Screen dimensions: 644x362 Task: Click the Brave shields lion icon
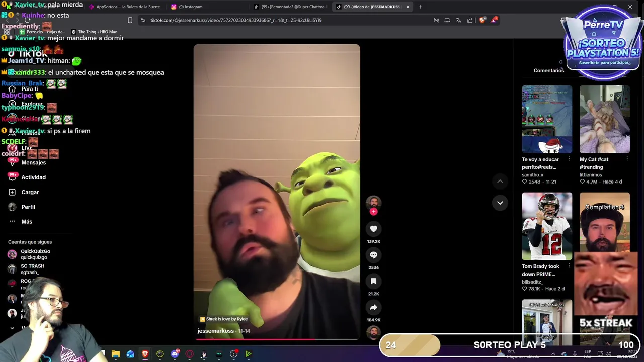click(482, 20)
